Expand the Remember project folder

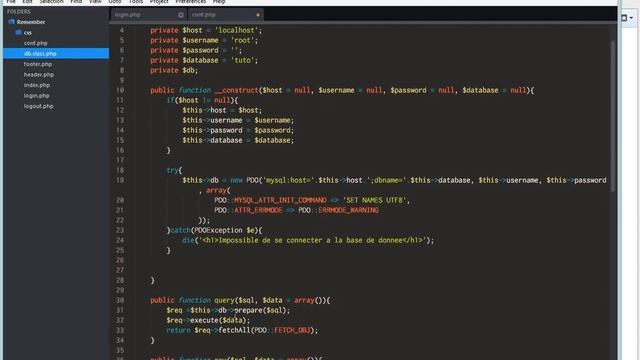pyautogui.click(x=31, y=22)
